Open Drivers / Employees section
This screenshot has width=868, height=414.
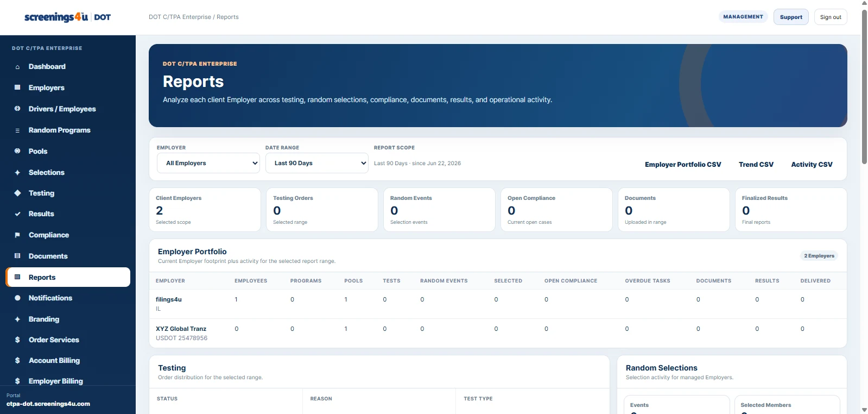pyautogui.click(x=68, y=109)
